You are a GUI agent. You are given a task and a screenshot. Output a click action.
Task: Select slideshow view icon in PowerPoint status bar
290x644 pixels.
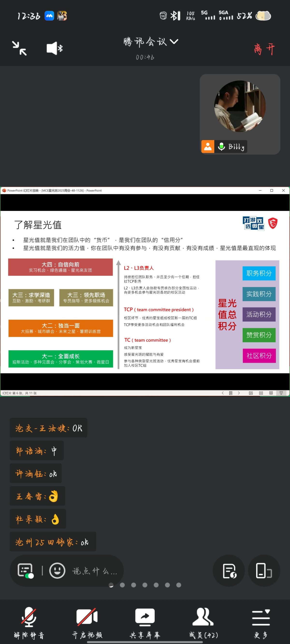tap(281, 393)
